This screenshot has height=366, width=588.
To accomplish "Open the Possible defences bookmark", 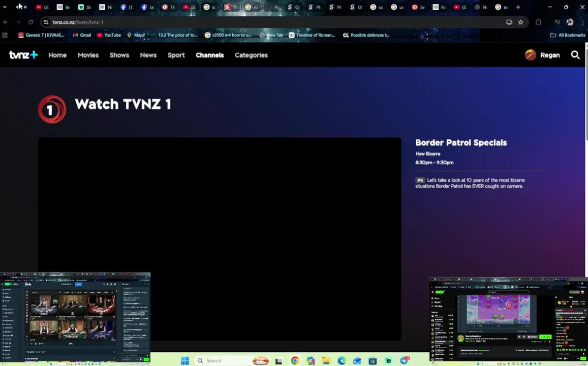I will pos(366,35).
